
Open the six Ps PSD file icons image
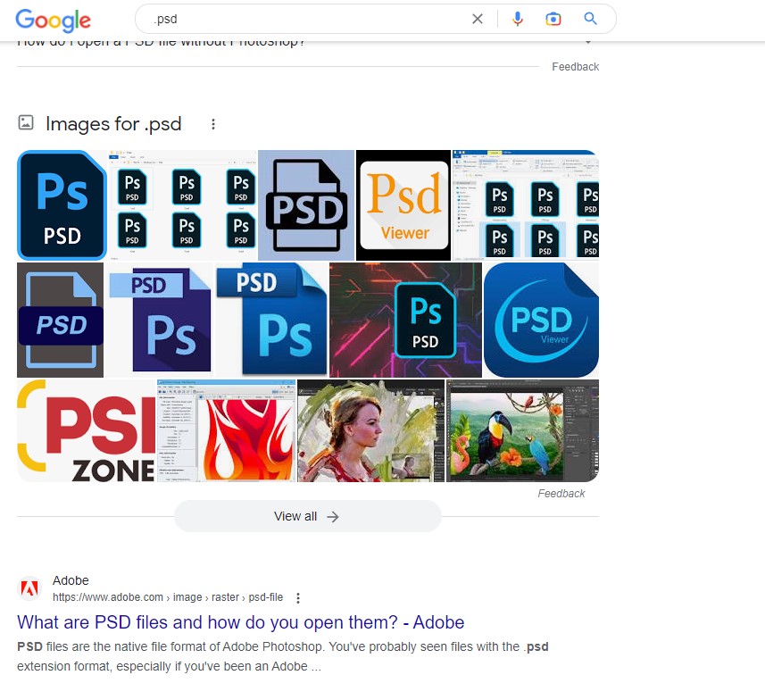point(182,205)
